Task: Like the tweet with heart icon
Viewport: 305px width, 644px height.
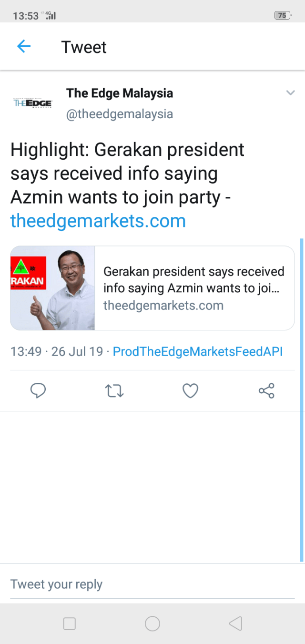Action: [x=190, y=391]
